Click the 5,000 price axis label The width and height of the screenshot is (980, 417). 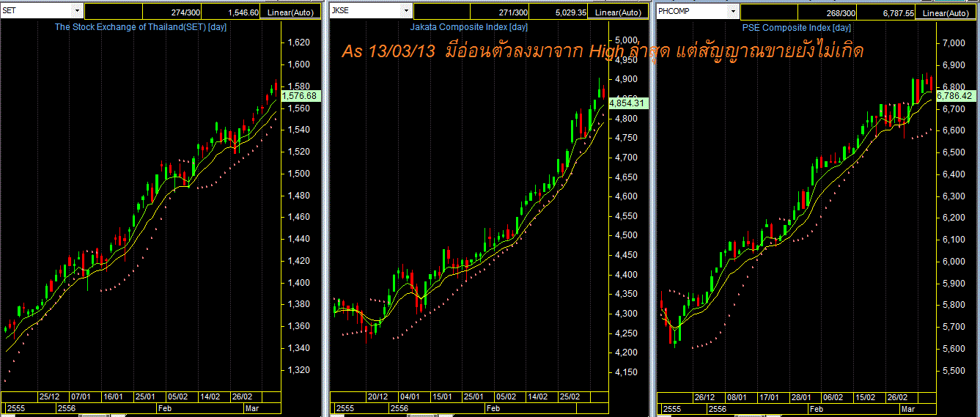pos(627,41)
